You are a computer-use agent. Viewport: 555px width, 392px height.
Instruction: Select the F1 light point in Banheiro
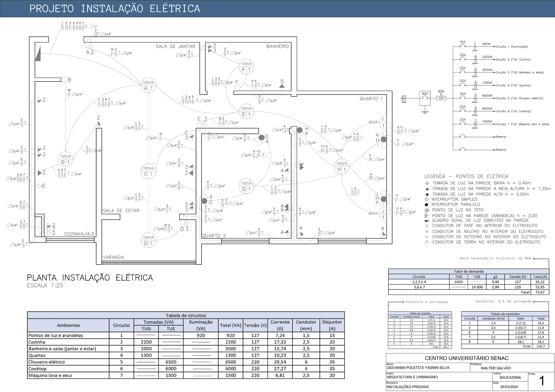coord(246,67)
